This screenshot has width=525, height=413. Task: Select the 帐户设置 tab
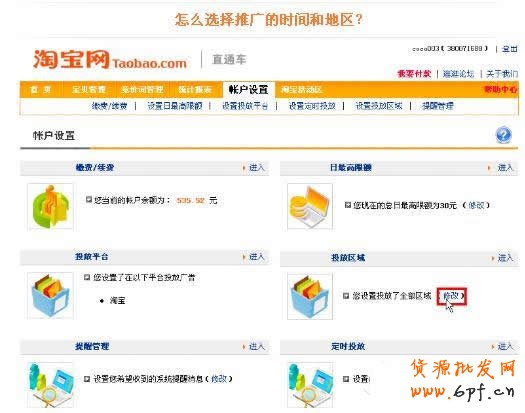(248, 89)
